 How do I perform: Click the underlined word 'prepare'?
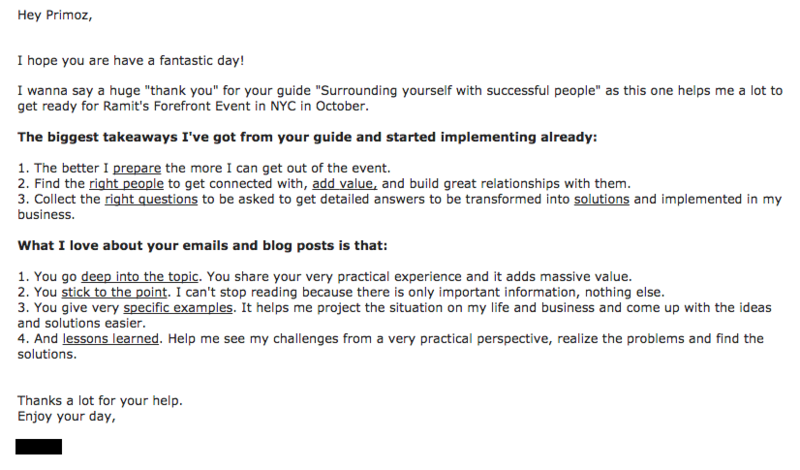click(x=137, y=168)
